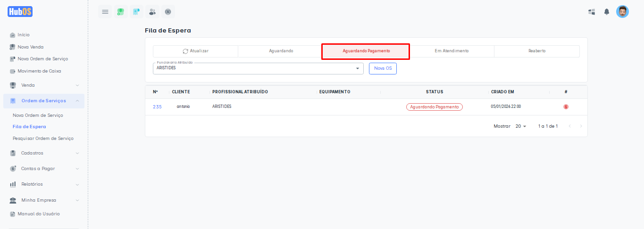Open the people shortcut icon in top bar
Screen dimensions: 644x229
[x=152, y=12]
